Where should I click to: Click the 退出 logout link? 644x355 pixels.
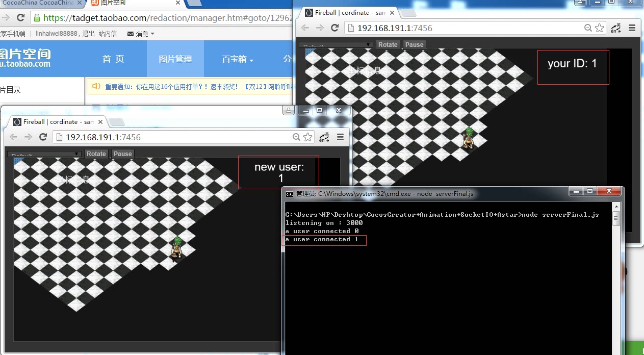point(88,34)
